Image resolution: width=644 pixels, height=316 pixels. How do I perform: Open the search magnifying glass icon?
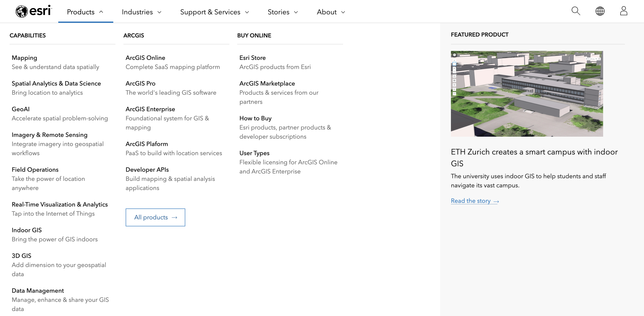(x=576, y=11)
